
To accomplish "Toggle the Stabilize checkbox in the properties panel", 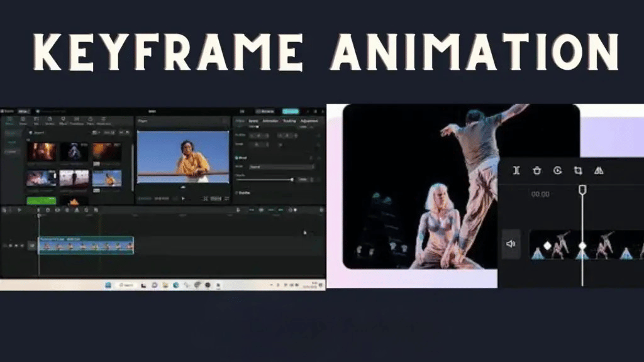I will tap(237, 192).
